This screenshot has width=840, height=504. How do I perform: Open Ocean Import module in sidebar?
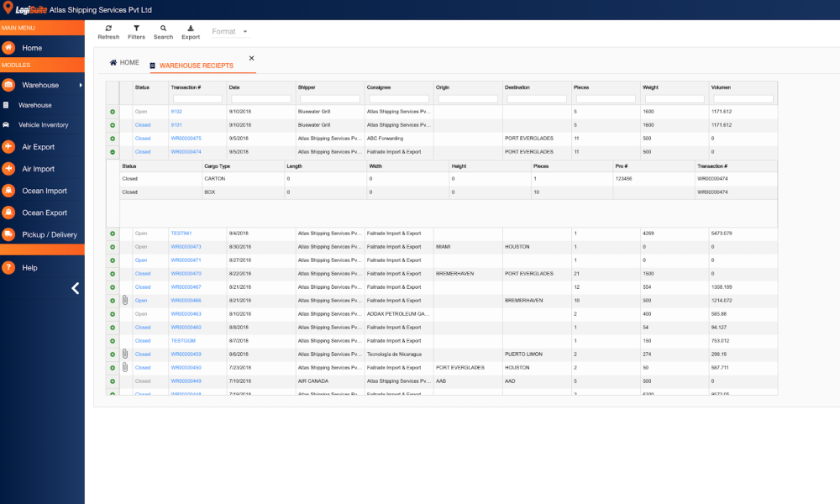[x=44, y=191]
